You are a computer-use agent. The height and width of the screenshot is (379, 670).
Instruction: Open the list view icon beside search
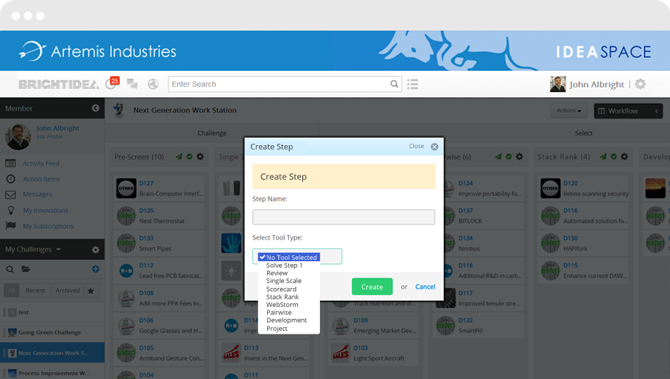tap(412, 84)
